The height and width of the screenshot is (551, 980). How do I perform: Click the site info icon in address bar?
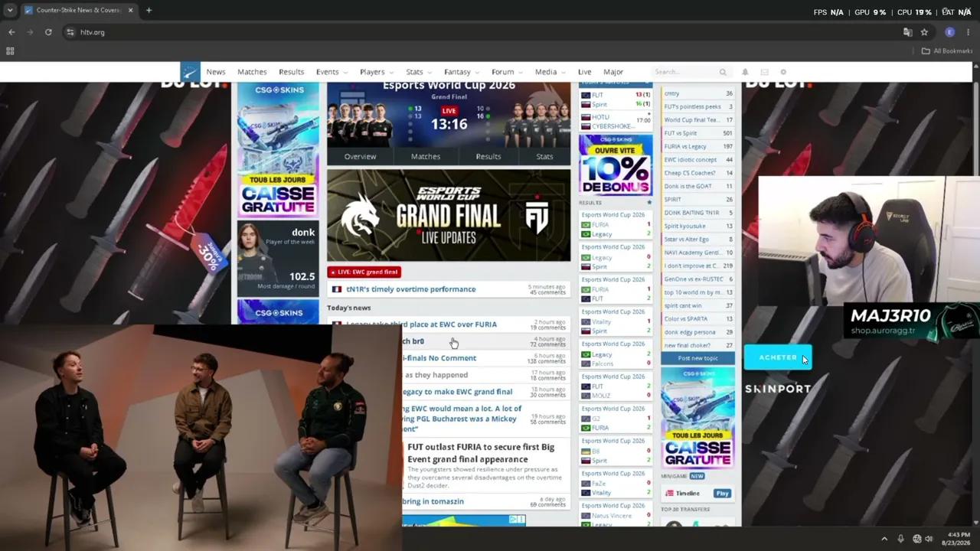70,32
